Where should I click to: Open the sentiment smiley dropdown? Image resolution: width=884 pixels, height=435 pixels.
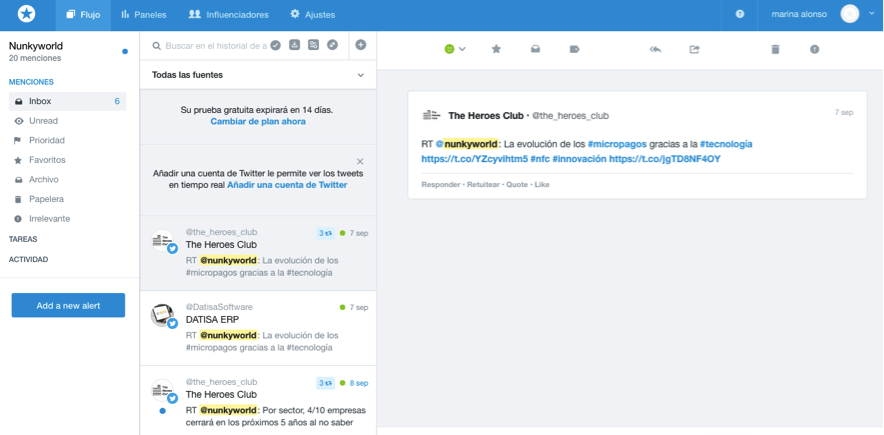point(454,49)
